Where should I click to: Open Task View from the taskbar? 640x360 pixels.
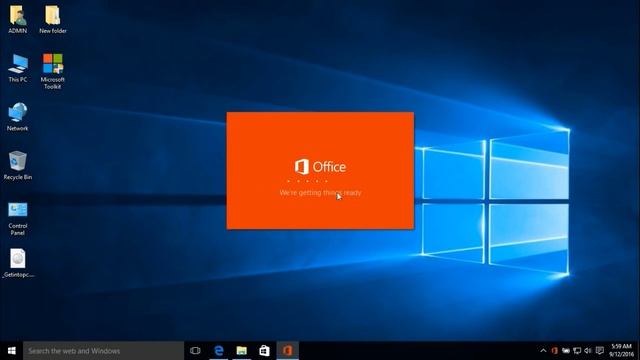pyautogui.click(x=195, y=351)
